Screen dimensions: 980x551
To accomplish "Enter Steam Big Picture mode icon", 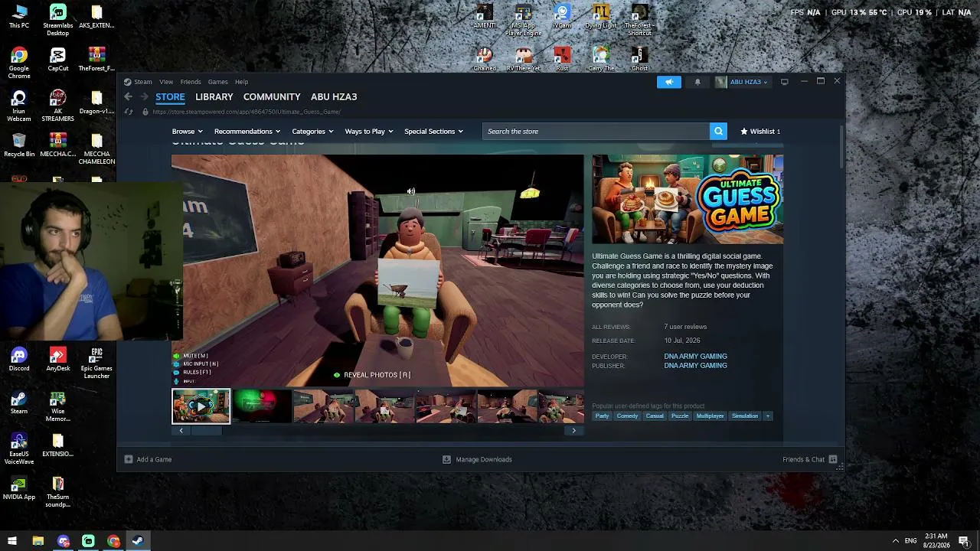I will tap(784, 82).
